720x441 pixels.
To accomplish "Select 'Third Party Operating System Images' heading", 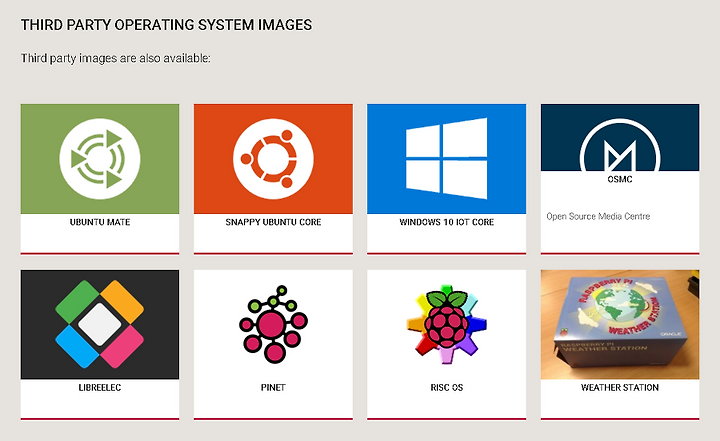I will pos(166,25).
